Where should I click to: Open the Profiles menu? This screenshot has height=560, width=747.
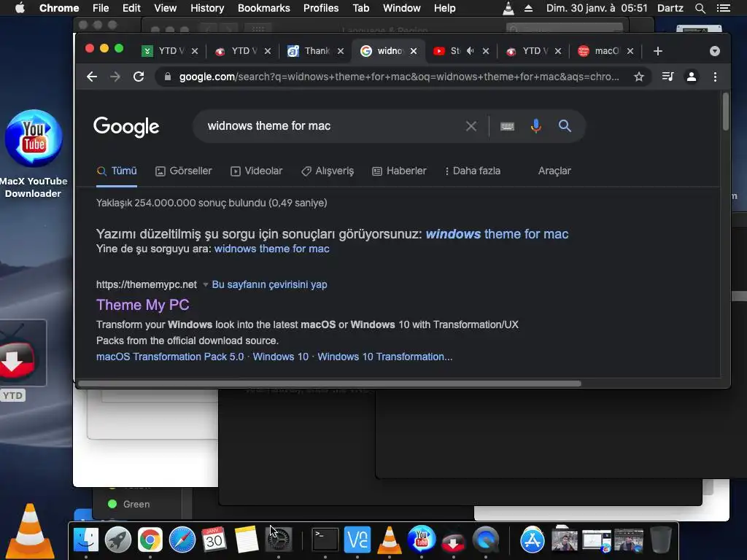tap(321, 8)
